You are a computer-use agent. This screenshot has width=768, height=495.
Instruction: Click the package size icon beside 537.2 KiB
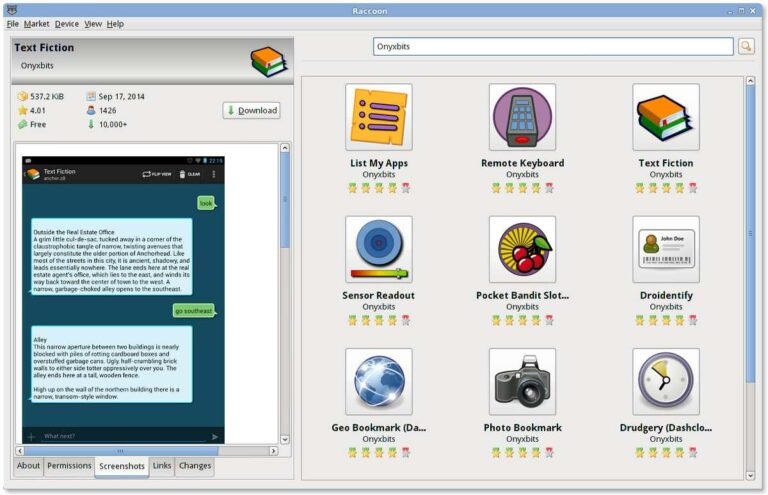22,96
